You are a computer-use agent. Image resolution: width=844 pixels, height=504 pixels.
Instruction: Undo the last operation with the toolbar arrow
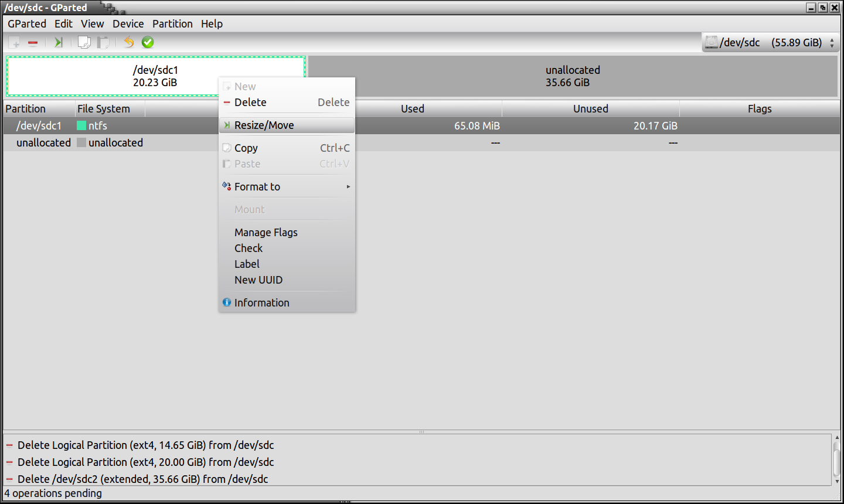point(129,42)
